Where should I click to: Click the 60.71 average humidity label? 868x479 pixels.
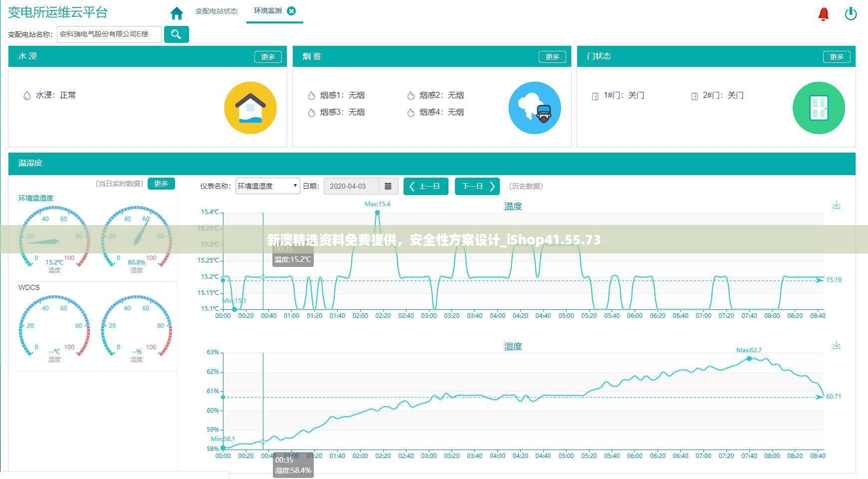click(834, 397)
